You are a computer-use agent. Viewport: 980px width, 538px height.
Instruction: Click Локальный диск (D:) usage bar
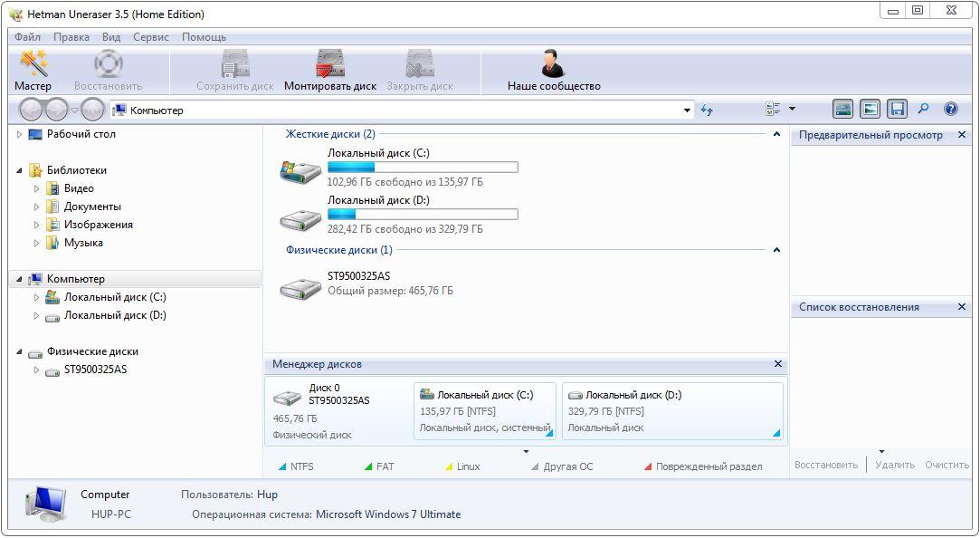click(x=423, y=215)
